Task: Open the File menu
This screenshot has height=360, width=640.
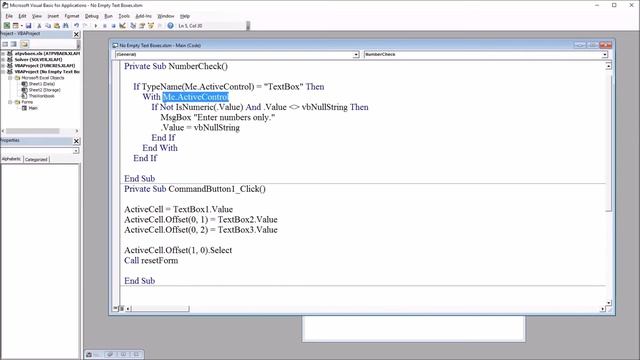Action: [x=9, y=16]
